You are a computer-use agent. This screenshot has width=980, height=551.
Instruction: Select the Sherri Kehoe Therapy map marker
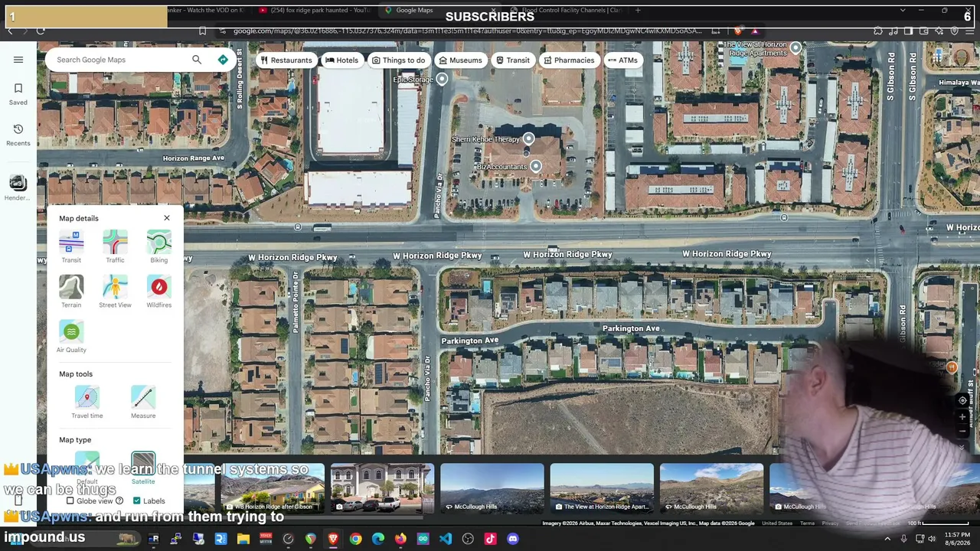point(528,139)
